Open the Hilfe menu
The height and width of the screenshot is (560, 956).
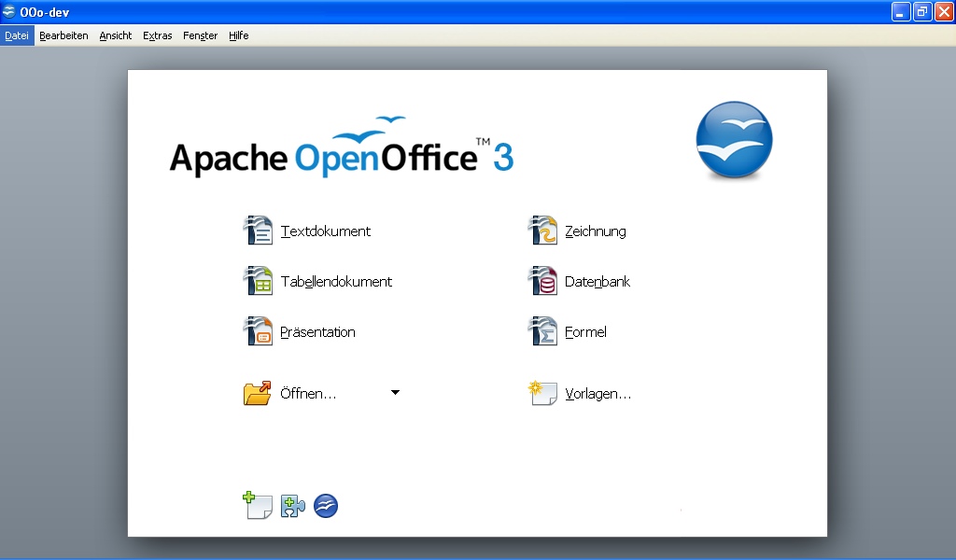238,35
